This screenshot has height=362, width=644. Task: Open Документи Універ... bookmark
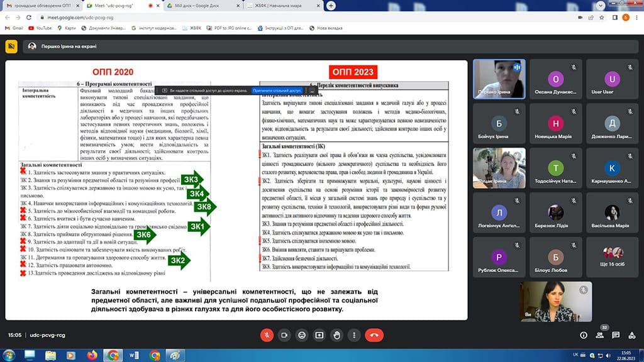tap(103, 28)
